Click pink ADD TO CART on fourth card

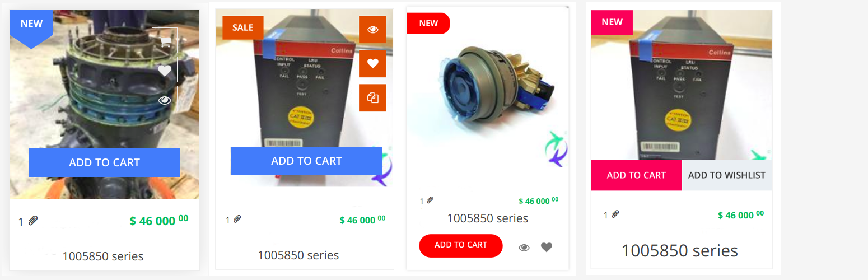click(636, 175)
